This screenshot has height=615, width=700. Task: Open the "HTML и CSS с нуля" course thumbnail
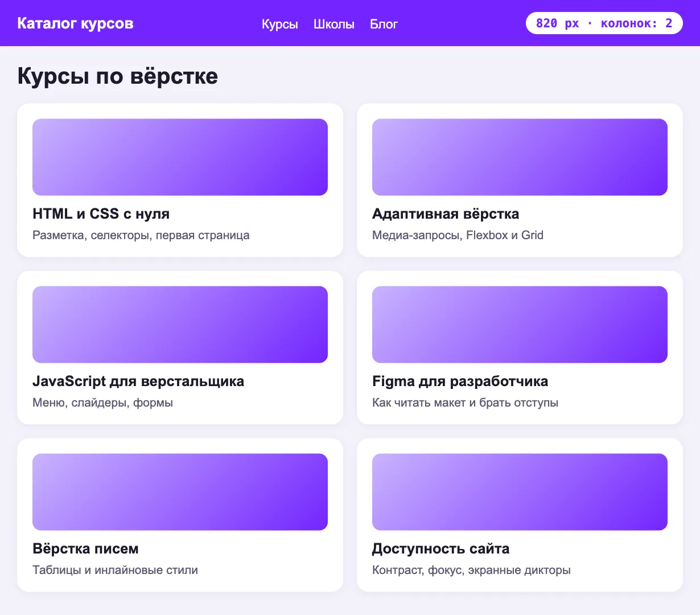click(180, 157)
